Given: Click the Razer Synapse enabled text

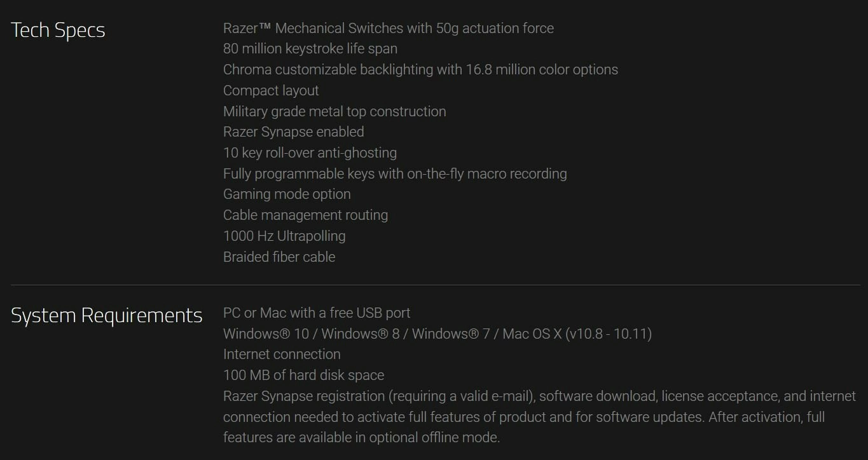Looking at the screenshot, I should 293,132.
